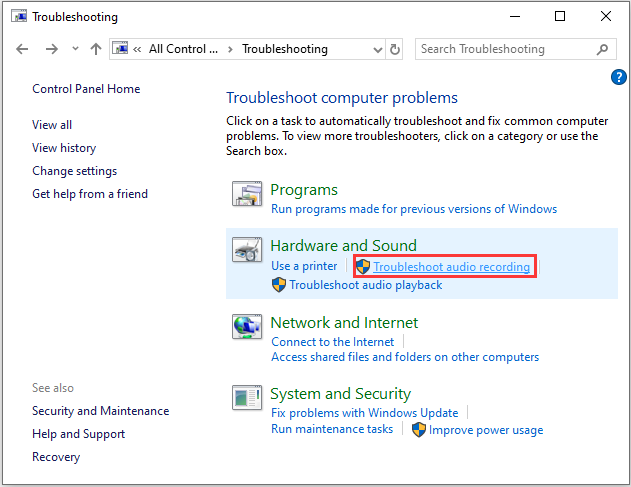
Task: Open Network and Internet category heading
Action: tap(344, 323)
